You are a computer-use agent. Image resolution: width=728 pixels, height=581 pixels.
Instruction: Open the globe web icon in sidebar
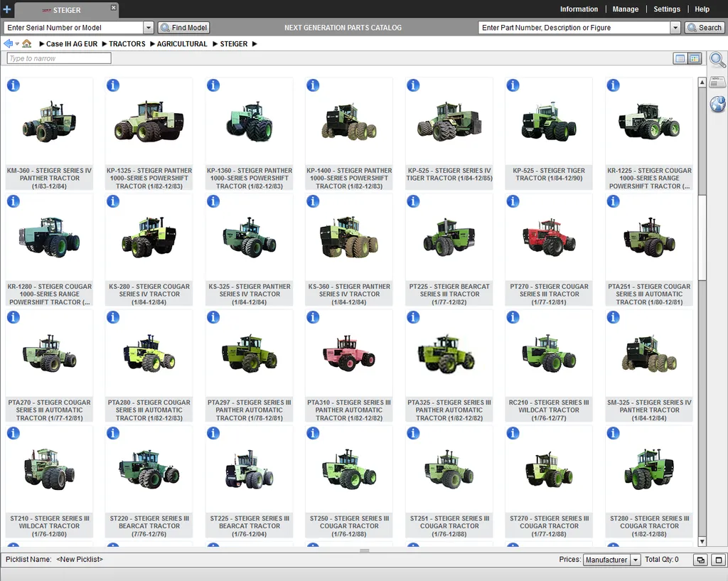pyautogui.click(x=717, y=104)
